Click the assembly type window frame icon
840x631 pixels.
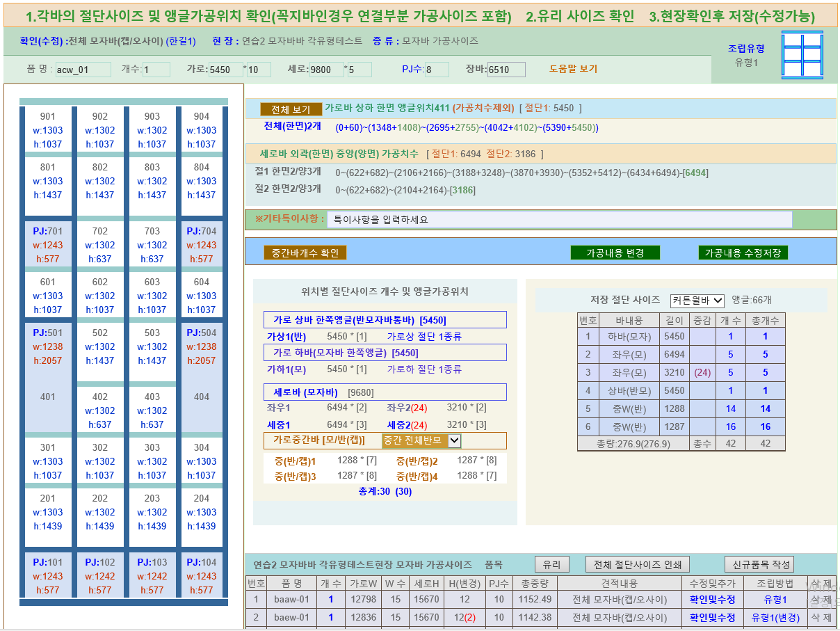[x=802, y=56]
